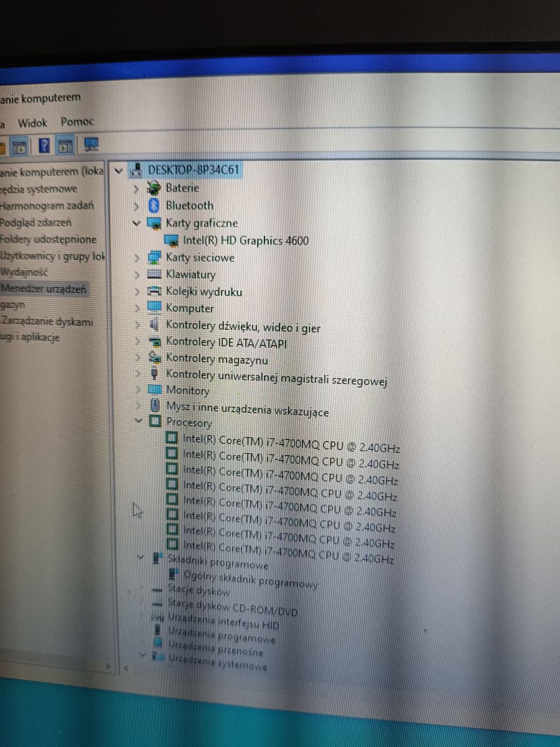Select Podgląd zdarzeń in the left tree

pos(36,222)
